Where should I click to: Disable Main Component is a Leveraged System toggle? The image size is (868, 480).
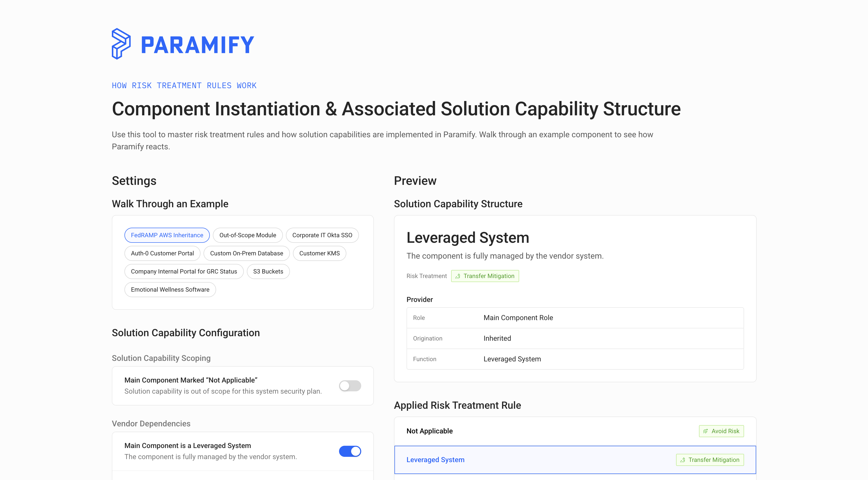[x=350, y=451]
